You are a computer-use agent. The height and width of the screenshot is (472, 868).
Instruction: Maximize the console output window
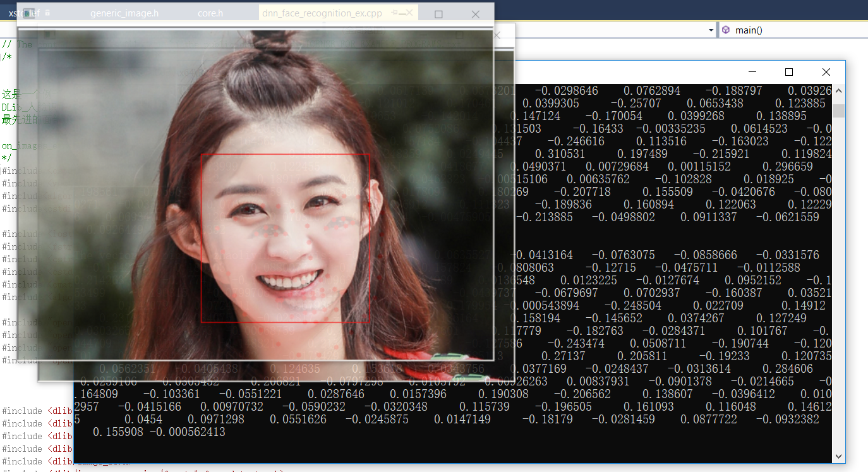[788, 72]
